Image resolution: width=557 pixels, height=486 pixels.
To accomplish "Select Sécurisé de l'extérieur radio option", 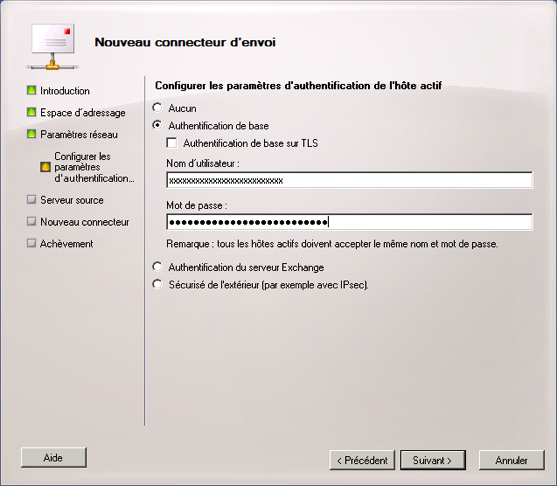I will pos(157,285).
